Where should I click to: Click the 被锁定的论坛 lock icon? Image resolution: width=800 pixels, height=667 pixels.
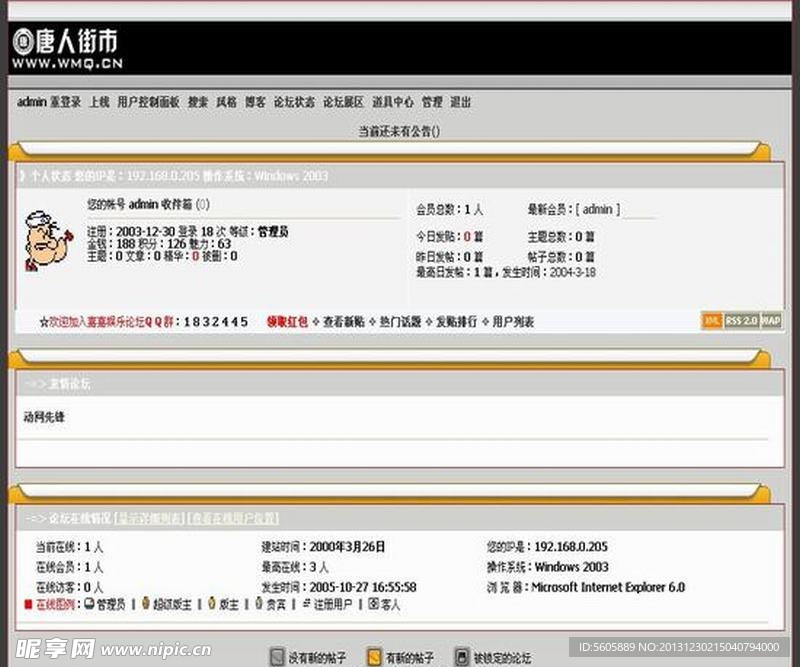[x=461, y=657]
